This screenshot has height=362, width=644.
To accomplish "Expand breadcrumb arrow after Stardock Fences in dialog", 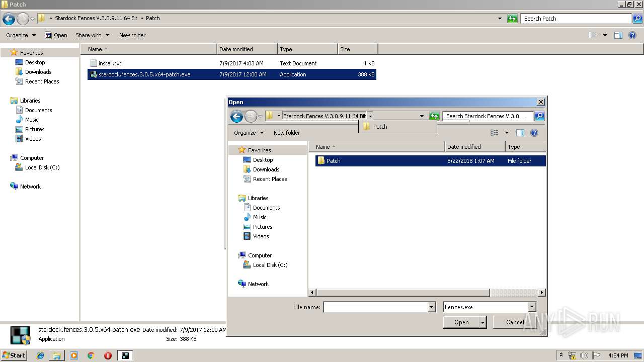I will [370, 116].
